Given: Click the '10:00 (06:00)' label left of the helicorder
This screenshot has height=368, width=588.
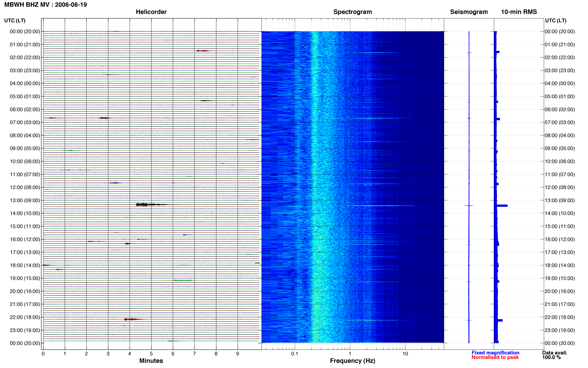Looking at the screenshot, I should pos(25,161).
